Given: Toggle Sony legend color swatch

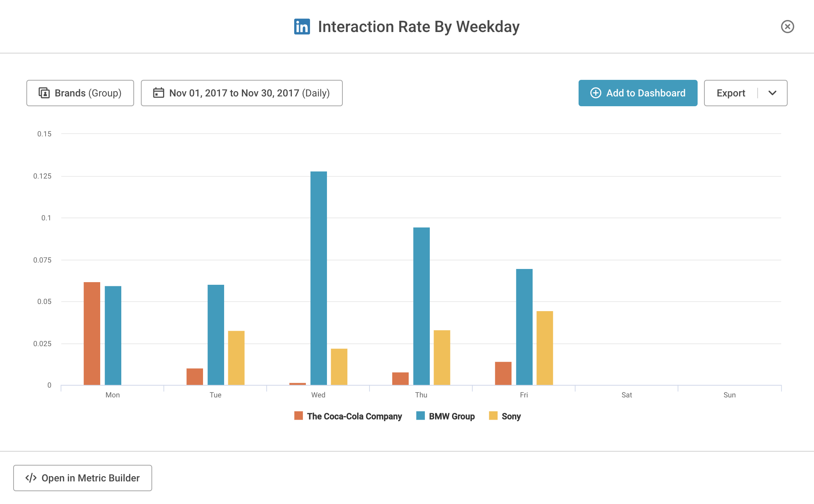Looking at the screenshot, I should click(x=493, y=416).
